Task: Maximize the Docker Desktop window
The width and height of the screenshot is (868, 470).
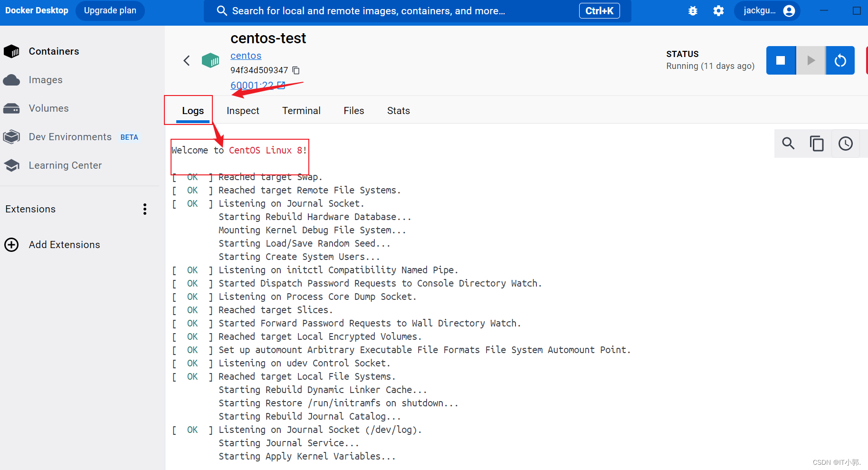Action: tap(857, 10)
